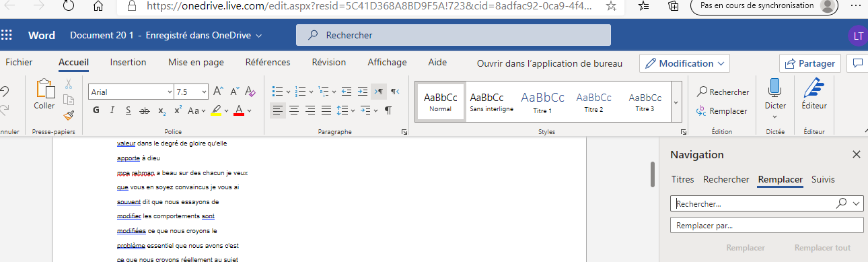Decrease font size with the smaller A
Viewport: 868px width, 262px height.
[x=234, y=92]
